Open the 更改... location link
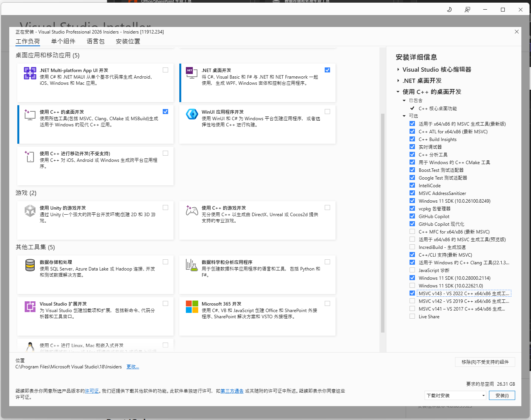This screenshot has height=420, width=531. pos(133,367)
